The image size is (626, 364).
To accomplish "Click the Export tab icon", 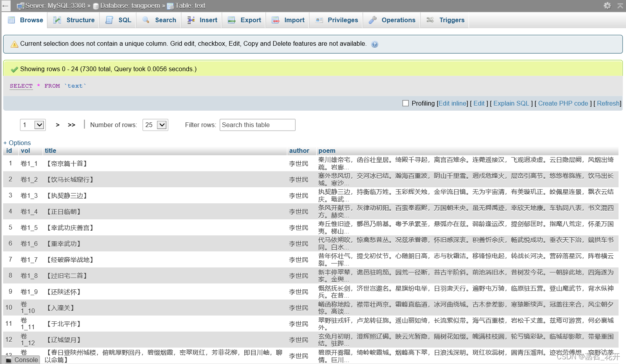I will tap(232, 20).
